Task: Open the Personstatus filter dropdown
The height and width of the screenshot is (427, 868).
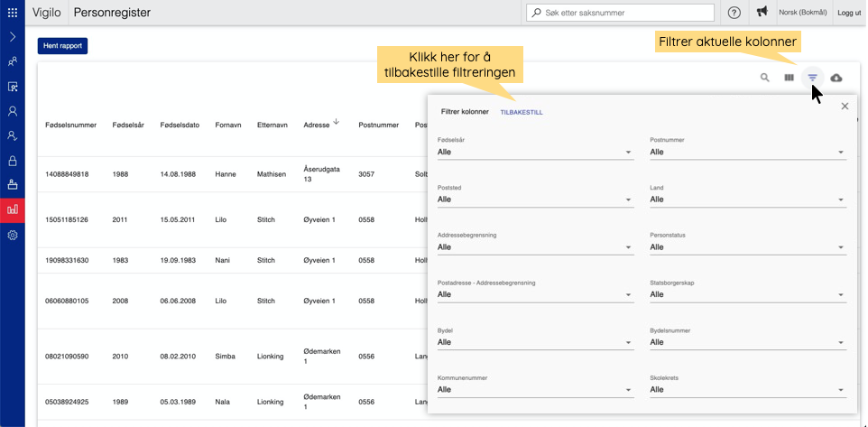Action: [748, 246]
